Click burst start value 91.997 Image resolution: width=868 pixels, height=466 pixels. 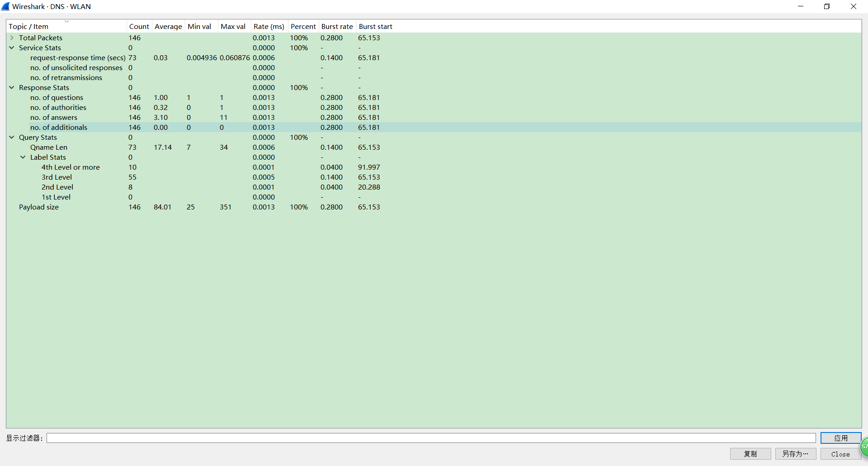coord(369,167)
